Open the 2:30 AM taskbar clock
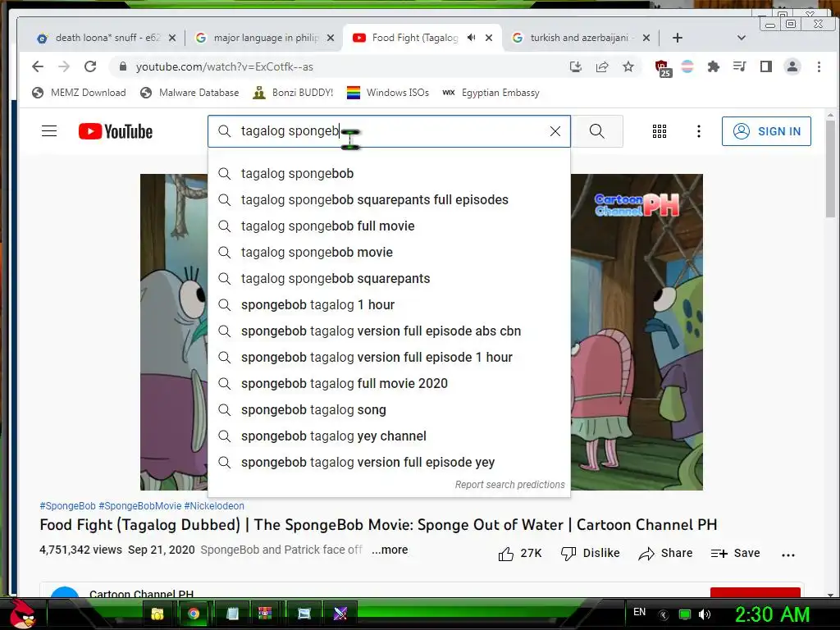 pos(772,614)
